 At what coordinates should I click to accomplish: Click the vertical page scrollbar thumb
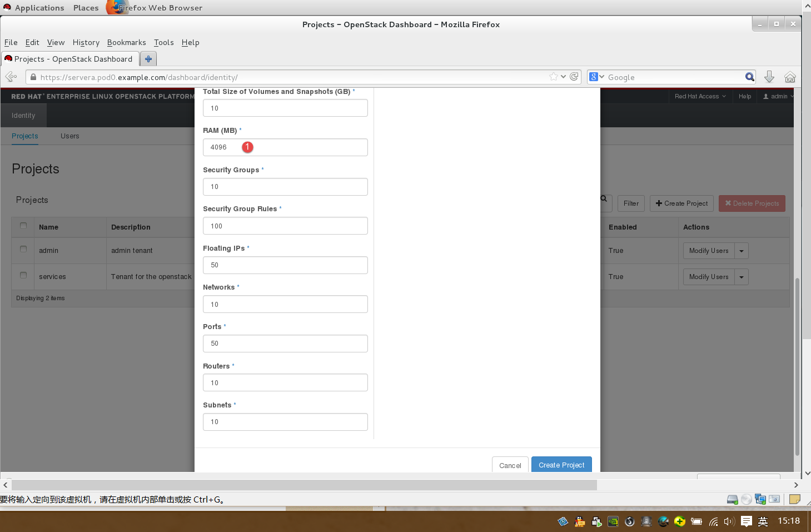tap(797, 367)
